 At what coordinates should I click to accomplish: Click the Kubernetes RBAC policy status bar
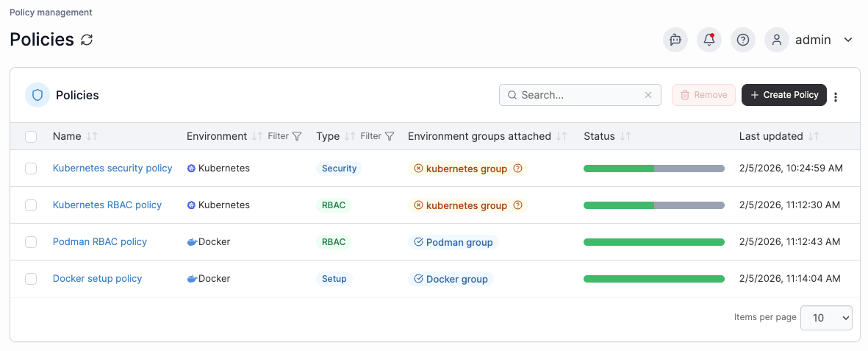pos(653,205)
